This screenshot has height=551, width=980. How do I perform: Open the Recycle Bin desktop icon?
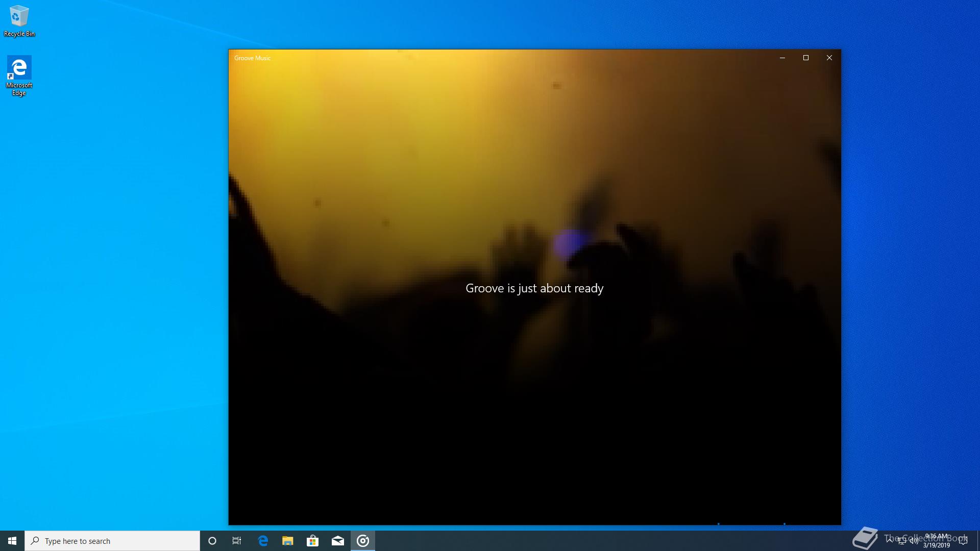(19, 21)
